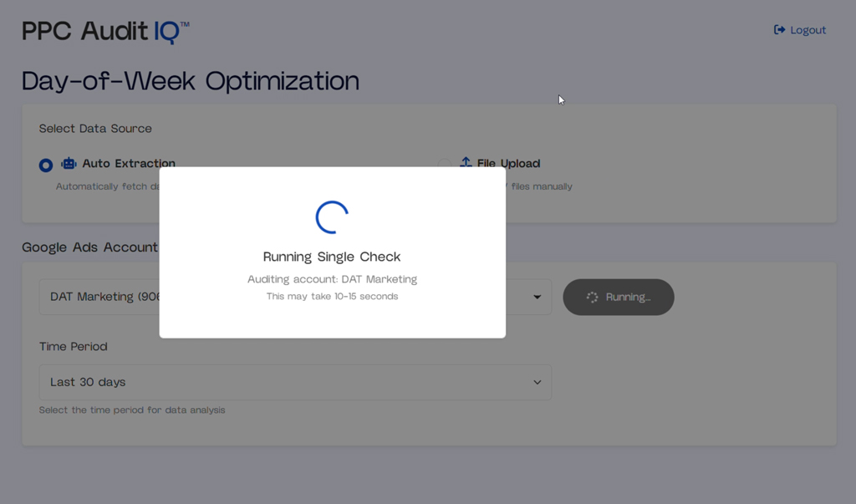Click the spinner icon inside the Running button
Viewport: 856px width, 504px height.
(x=592, y=298)
